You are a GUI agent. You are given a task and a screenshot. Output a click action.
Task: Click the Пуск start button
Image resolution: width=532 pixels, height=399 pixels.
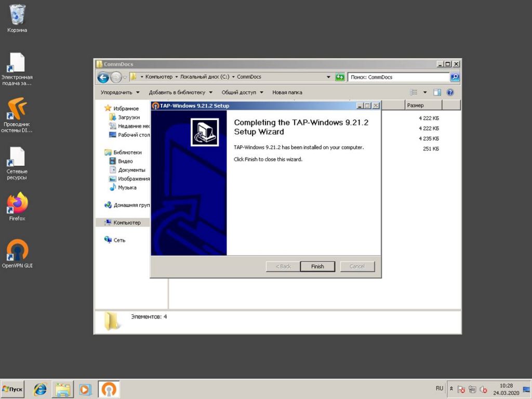click(x=13, y=389)
